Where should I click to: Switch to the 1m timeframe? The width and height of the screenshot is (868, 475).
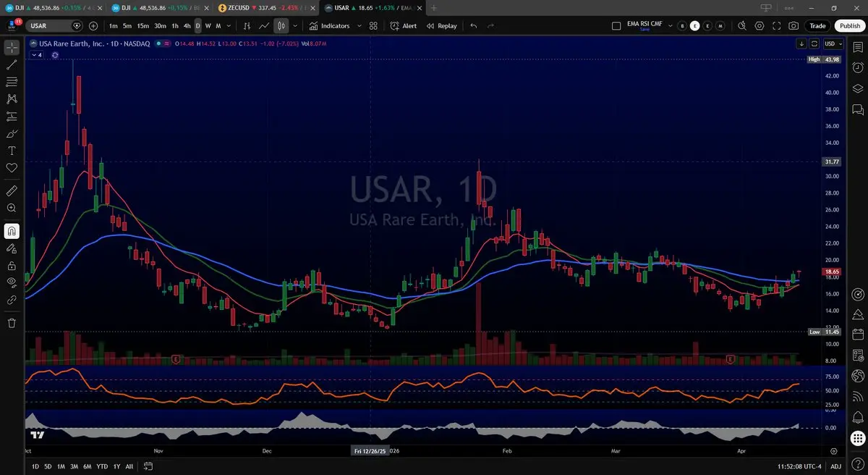[114, 26]
